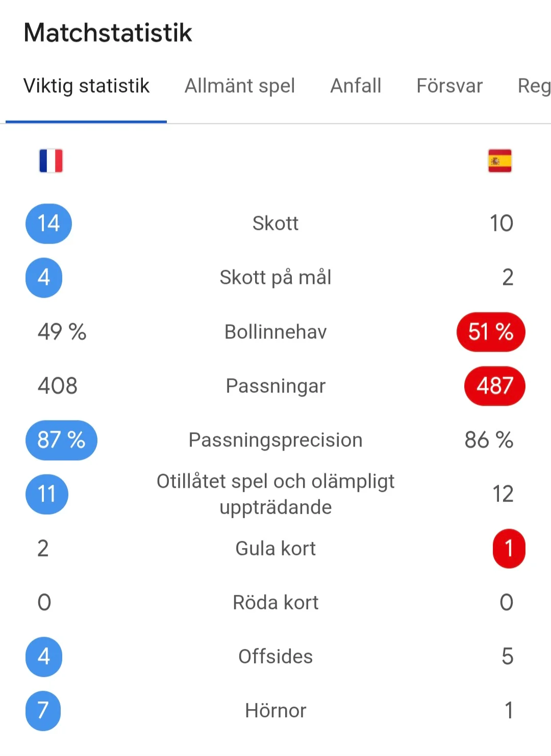Click the Matchstatistik heading
The width and height of the screenshot is (551, 756).
tap(108, 33)
